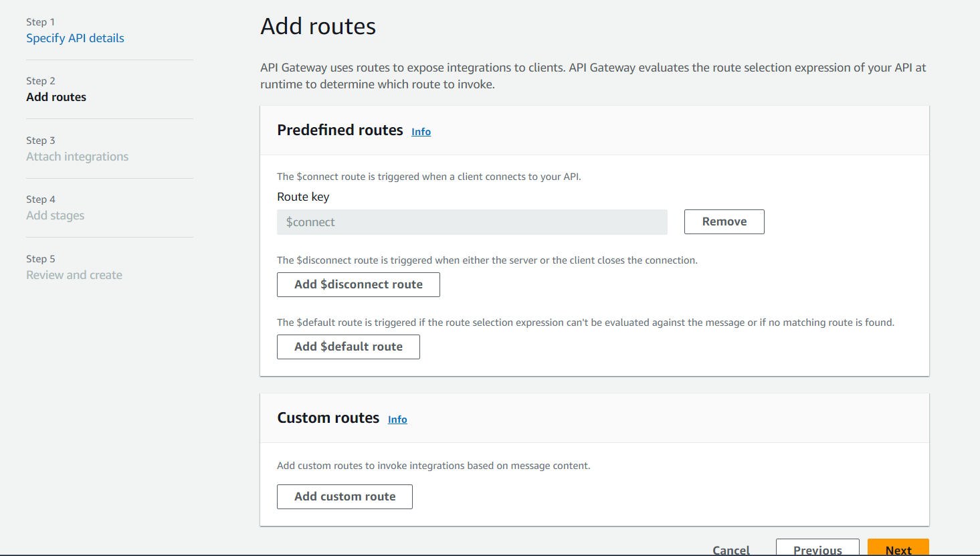Viewport: 980px width, 556px height.
Task: Open Info link beside Custom routes
Action: (397, 420)
